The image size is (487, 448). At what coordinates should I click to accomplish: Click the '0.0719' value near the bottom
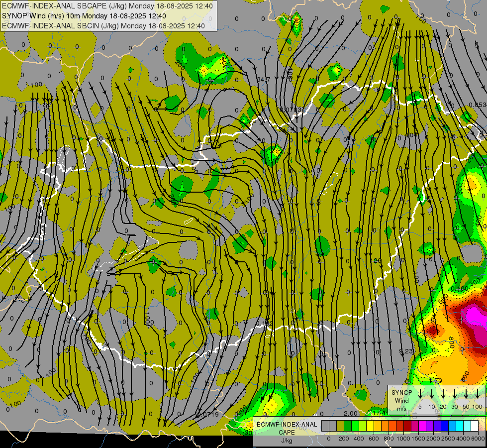pyautogui.click(x=208, y=415)
